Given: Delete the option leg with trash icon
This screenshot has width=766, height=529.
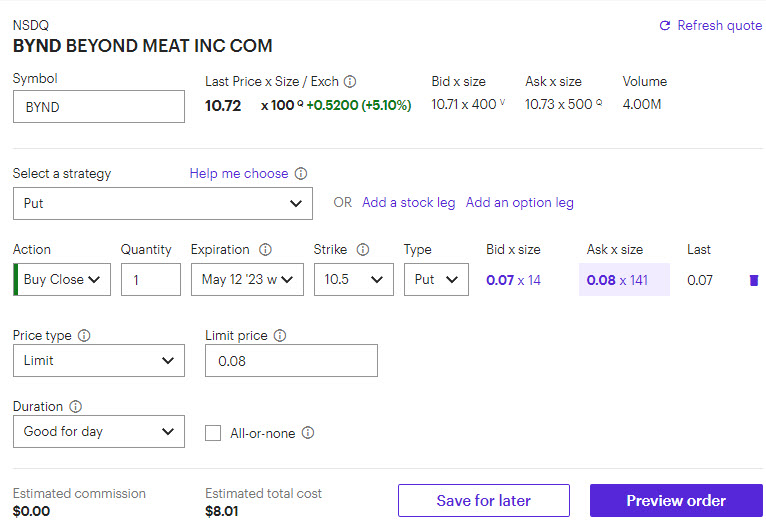Looking at the screenshot, I should tap(753, 280).
